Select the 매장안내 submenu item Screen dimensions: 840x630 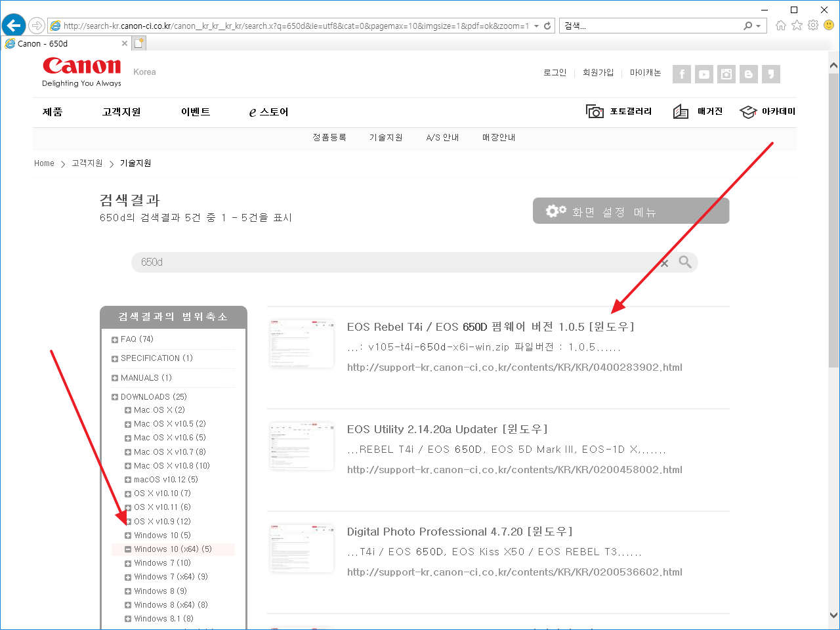[x=499, y=137]
